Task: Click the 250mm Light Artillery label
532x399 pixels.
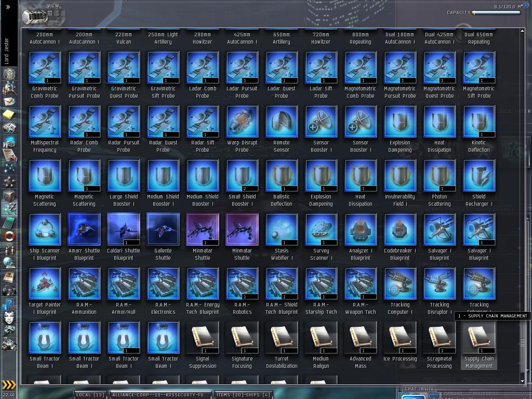Action: pos(163,38)
